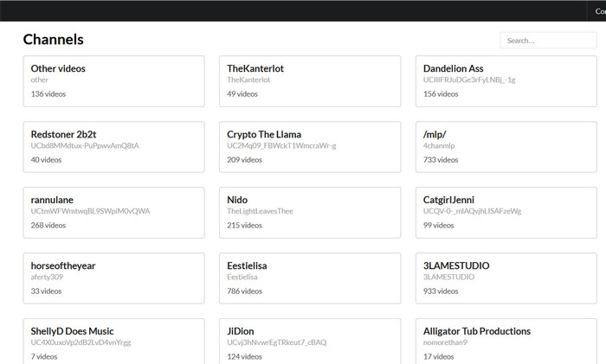Open the Crypto The Llama channel card
The image size is (606, 364).
(x=310, y=147)
